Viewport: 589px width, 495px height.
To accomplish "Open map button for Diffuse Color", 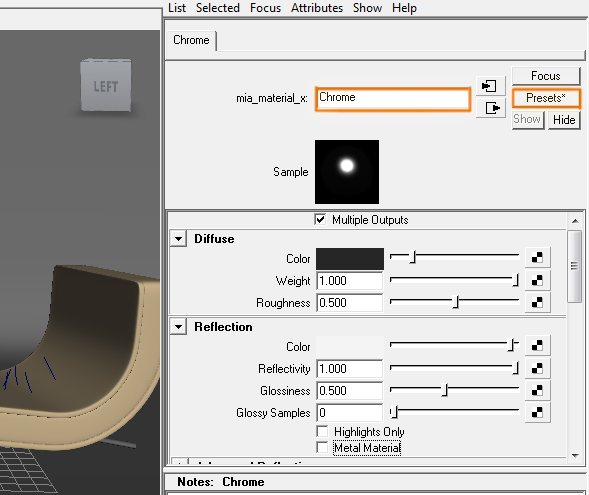I will (537, 258).
